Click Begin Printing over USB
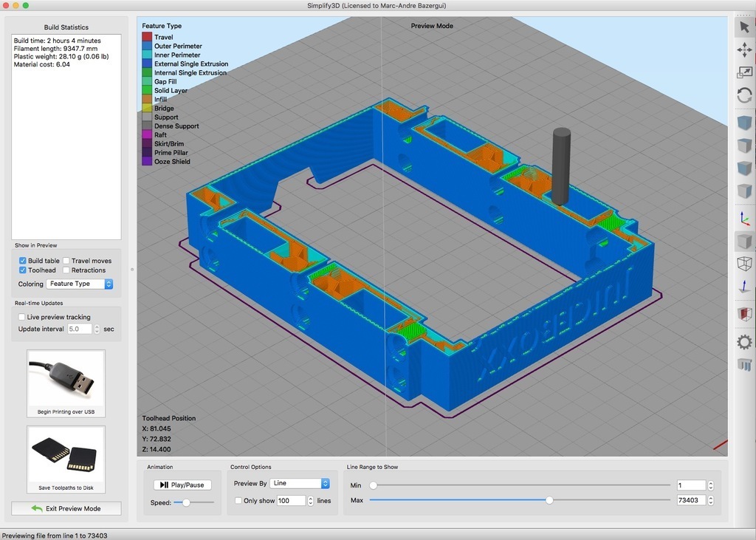Image resolution: width=756 pixels, height=540 pixels. (x=66, y=383)
